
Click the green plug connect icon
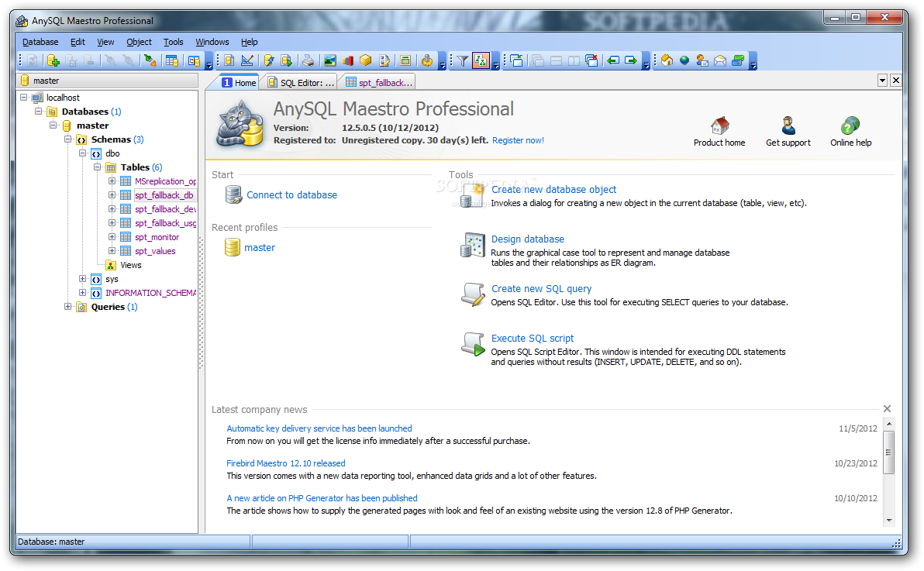(x=150, y=60)
